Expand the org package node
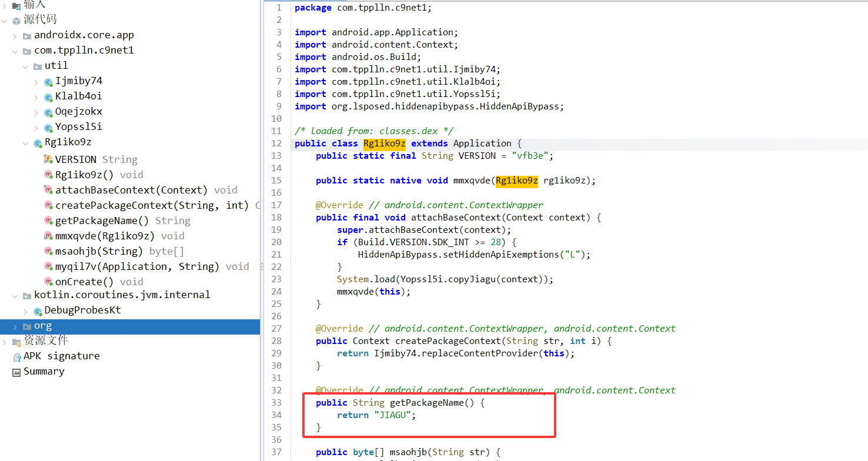868x461 pixels. (15, 326)
